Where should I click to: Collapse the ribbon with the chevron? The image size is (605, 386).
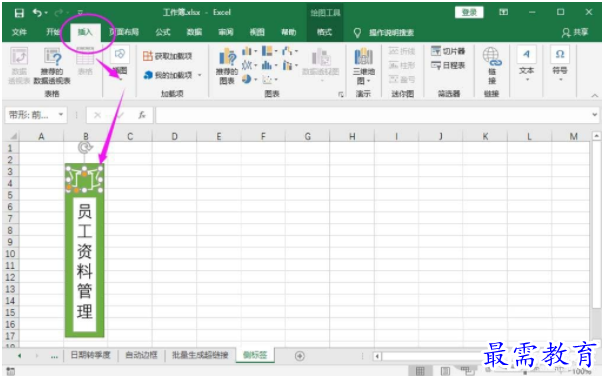pos(595,95)
